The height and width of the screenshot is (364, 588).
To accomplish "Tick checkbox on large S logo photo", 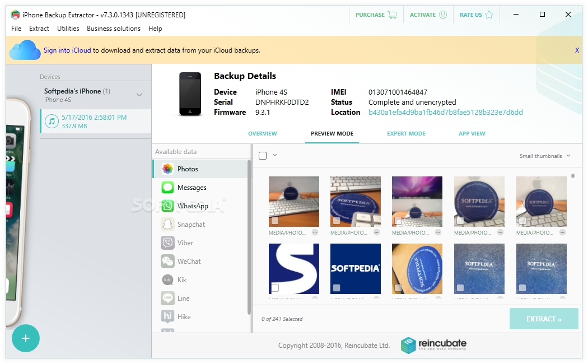I will (x=275, y=288).
